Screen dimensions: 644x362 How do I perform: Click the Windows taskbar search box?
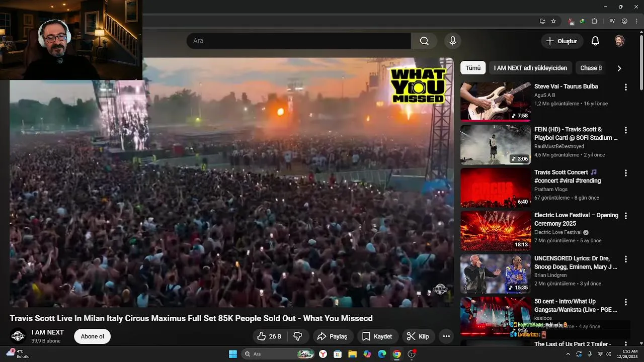(x=278, y=354)
